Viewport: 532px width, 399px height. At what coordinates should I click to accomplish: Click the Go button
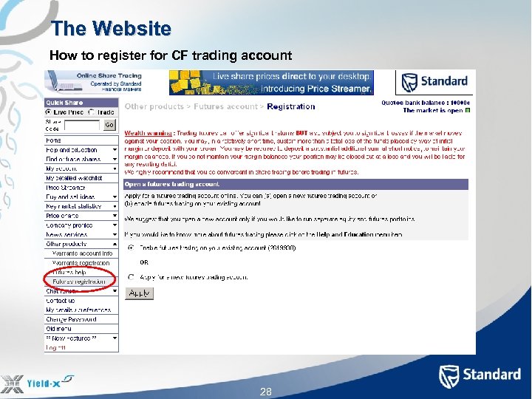pos(109,125)
